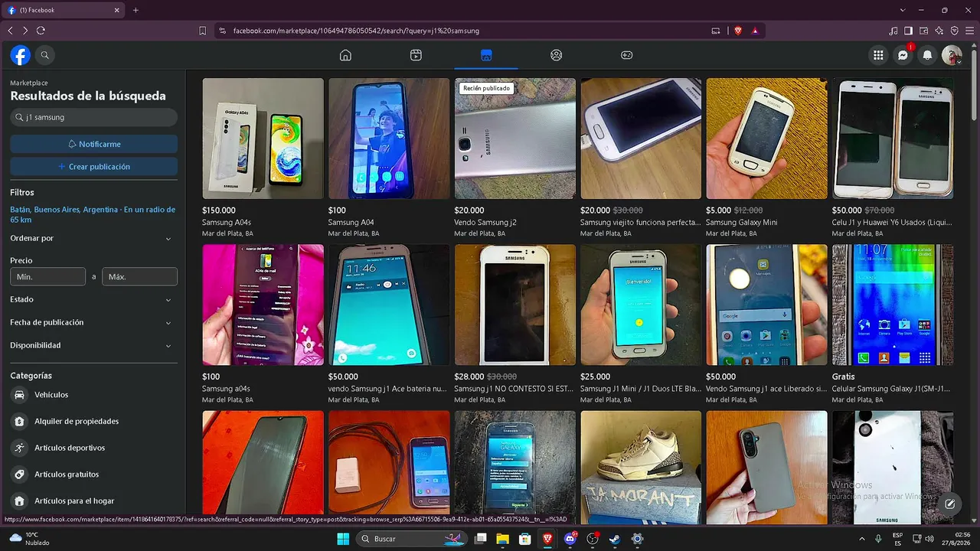Click the Notificarme button

pos(93,144)
